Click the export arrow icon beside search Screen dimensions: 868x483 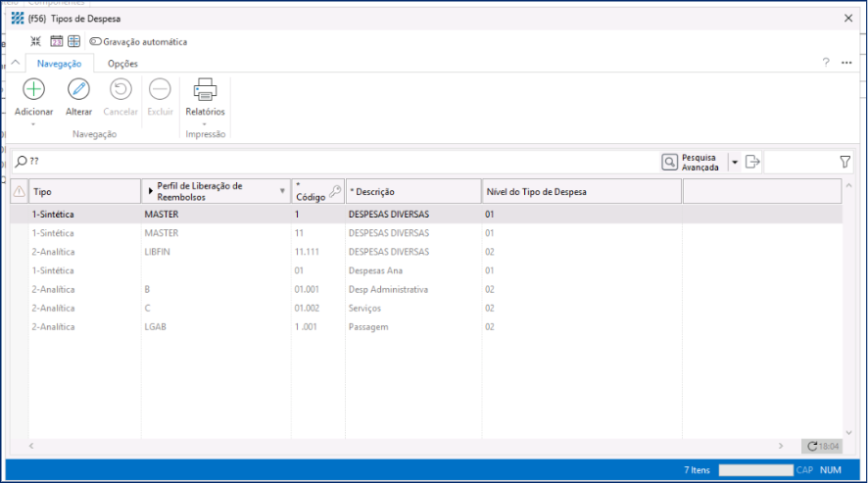click(752, 162)
